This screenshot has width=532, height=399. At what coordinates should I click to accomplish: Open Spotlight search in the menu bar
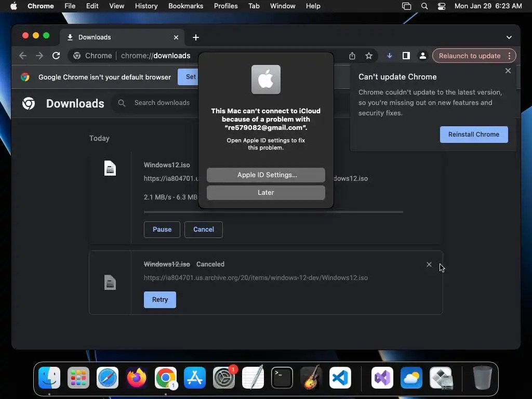[x=424, y=6]
